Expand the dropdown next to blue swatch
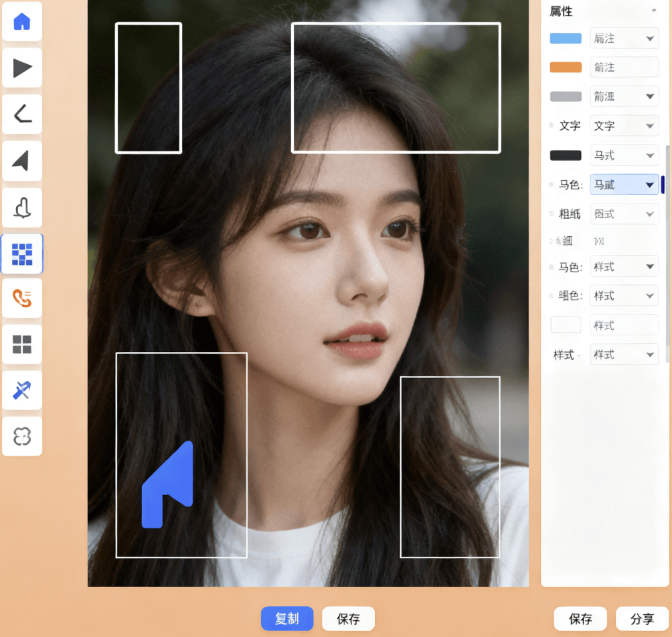672x637 pixels. [624, 39]
